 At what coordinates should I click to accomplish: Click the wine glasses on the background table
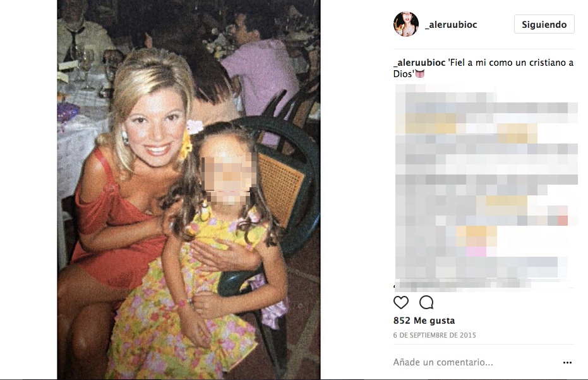click(x=87, y=66)
